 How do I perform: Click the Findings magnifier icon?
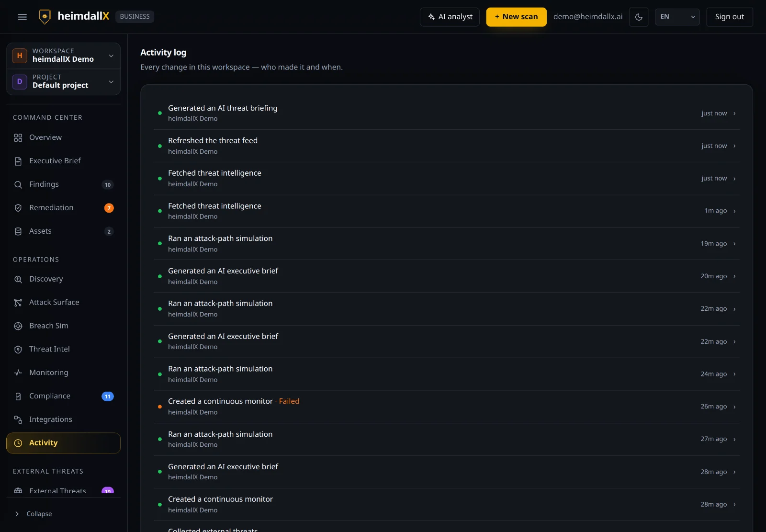[18, 185]
